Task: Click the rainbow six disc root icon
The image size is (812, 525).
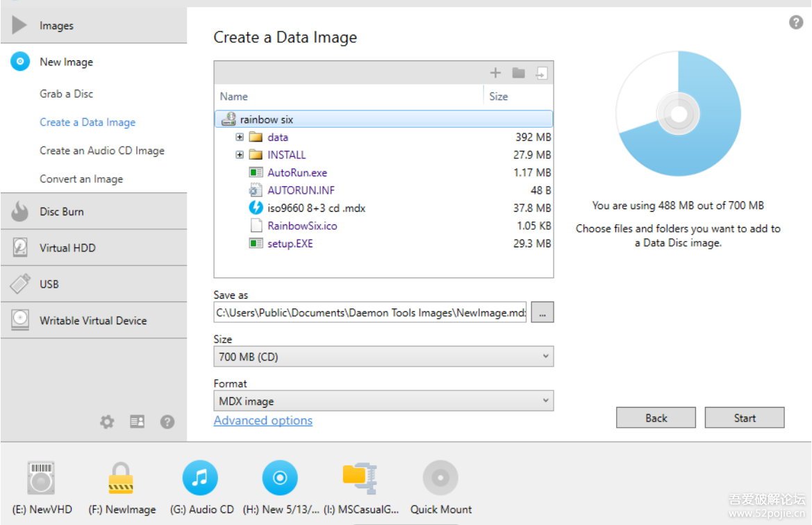Action: point(229,119)
